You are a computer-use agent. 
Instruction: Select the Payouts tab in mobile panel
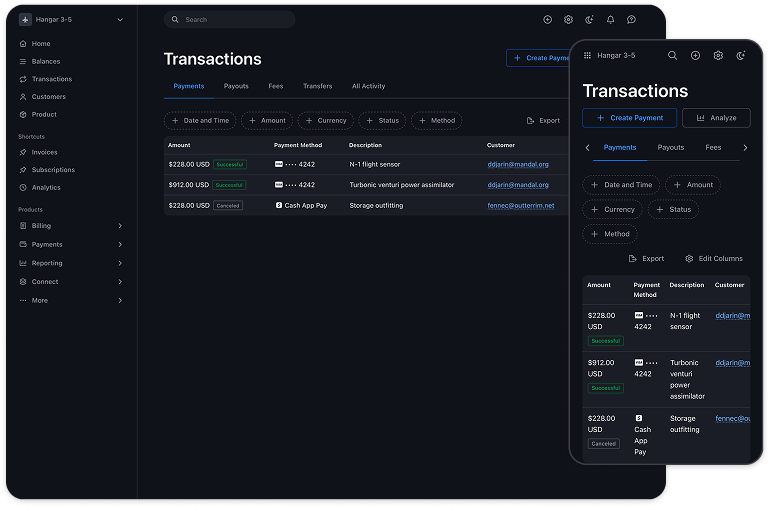pyautogui.click(x=671, y=147)
